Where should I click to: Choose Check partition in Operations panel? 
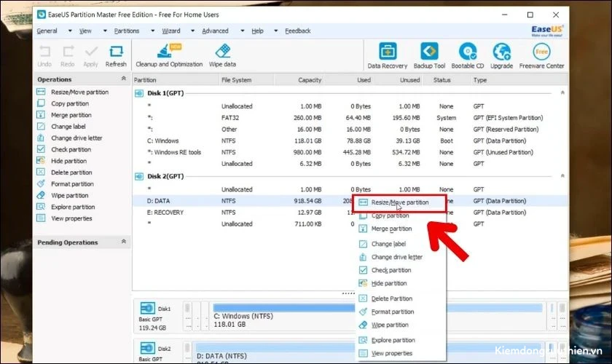71,149
